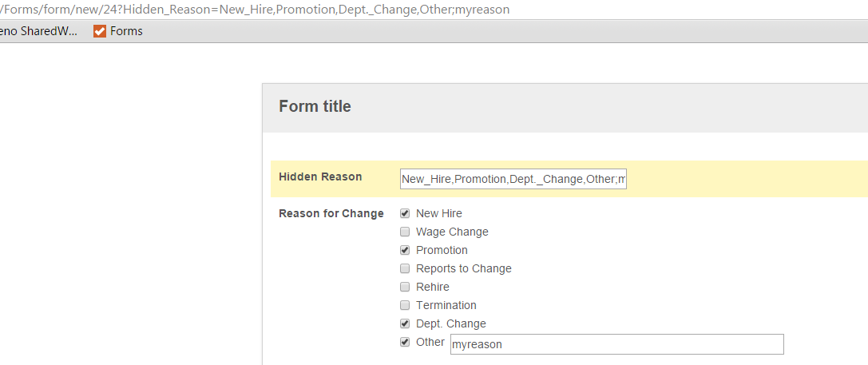The height and width of the screenshot is (365, 868).
Task: Click the orange checkmark Forms bookmark icon
Action: 100,32
